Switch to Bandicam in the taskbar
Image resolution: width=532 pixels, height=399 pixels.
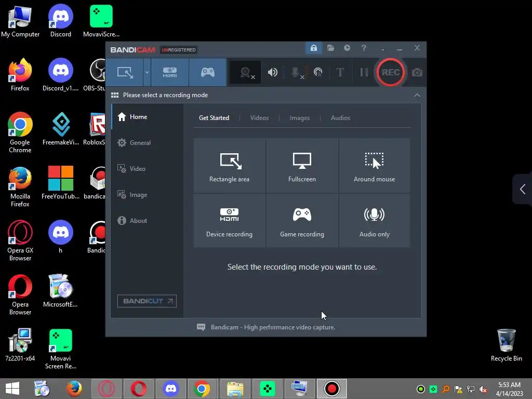tap(332, 389)
